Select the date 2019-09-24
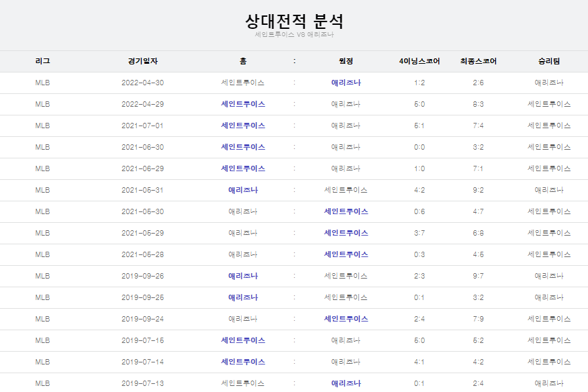588x392 pixels. [142, 319]
